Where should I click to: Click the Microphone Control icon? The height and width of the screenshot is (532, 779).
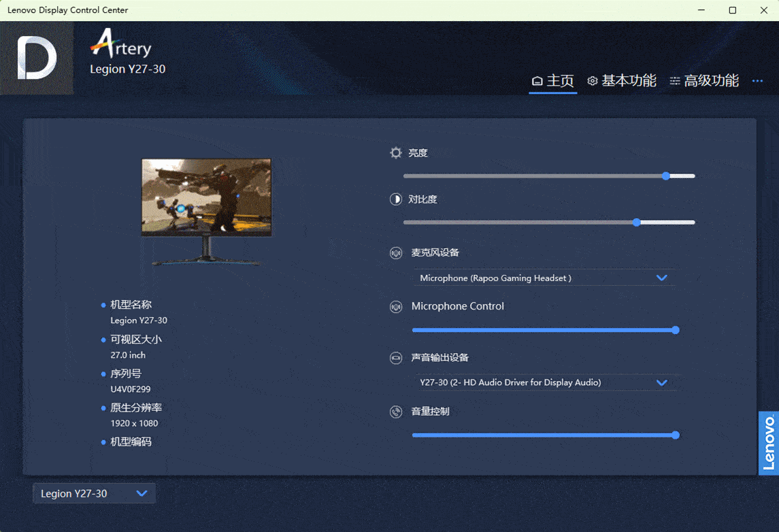click(x=395, y=307)
